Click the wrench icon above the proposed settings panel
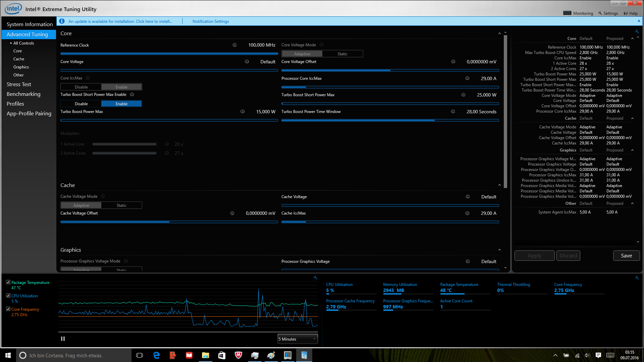644x362 pixels. coord(637,32)
